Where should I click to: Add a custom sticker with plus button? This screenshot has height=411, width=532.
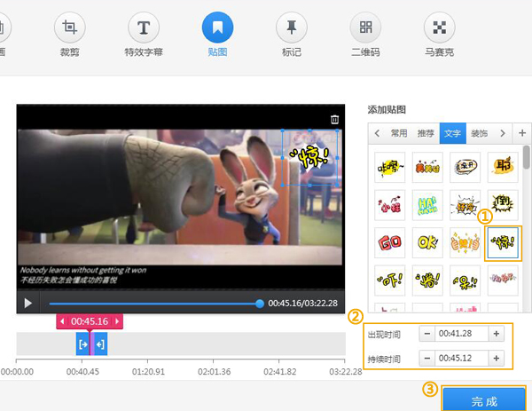[x=522, y=133]
